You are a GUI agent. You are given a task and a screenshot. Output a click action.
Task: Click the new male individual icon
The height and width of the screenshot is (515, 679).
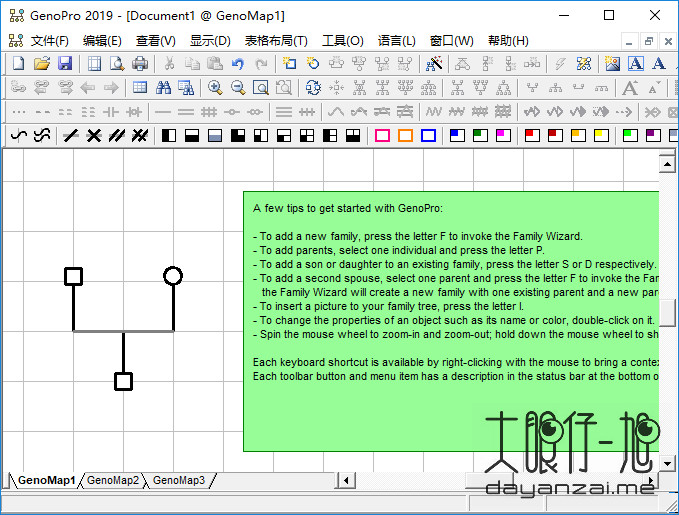pos(289,64)
